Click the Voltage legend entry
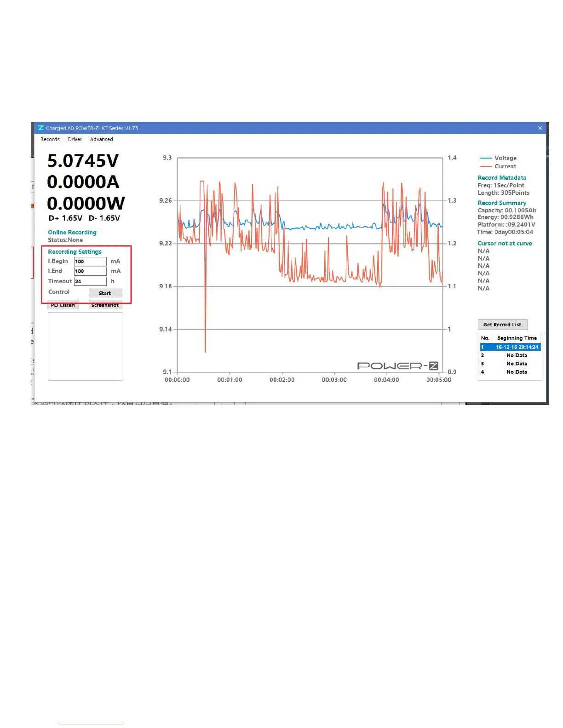563x728 pixels. [x=498, y=158]
